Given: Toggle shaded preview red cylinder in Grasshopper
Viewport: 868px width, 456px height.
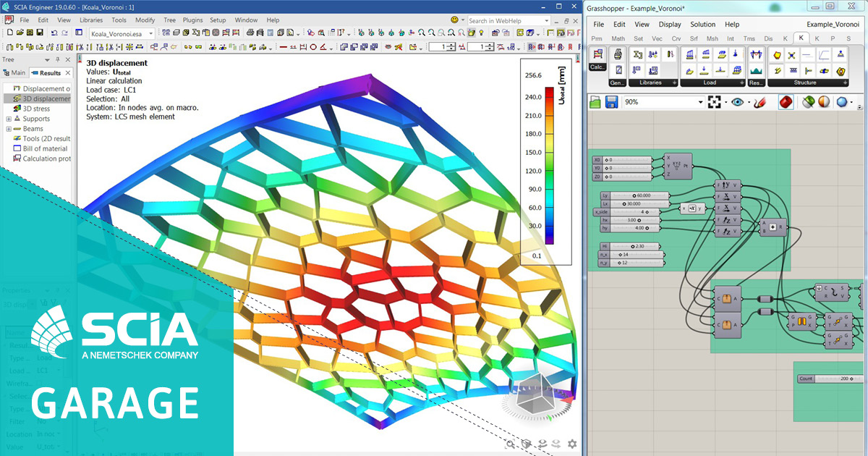Looking at the screenshot, I should point(786,102).
